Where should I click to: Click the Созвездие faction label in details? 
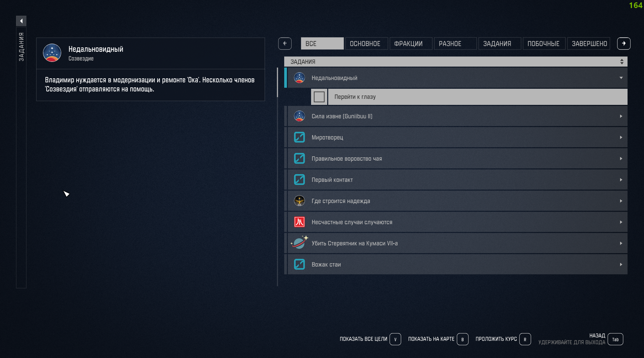click(x=81, y=58)
